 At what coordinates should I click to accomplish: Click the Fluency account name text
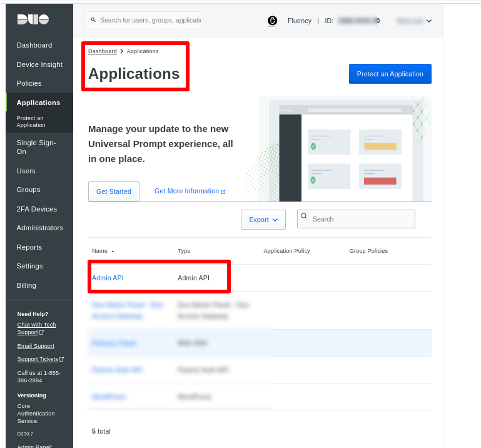[x=300, y=21]
